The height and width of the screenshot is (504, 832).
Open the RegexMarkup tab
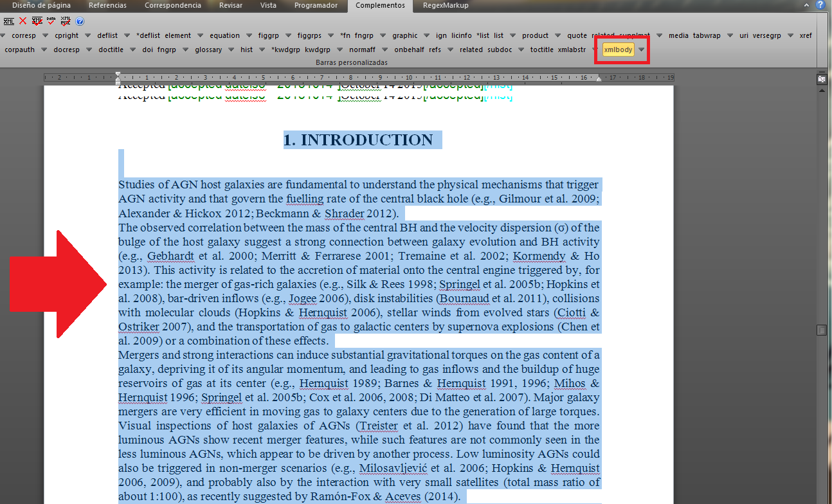click(446, 6)
